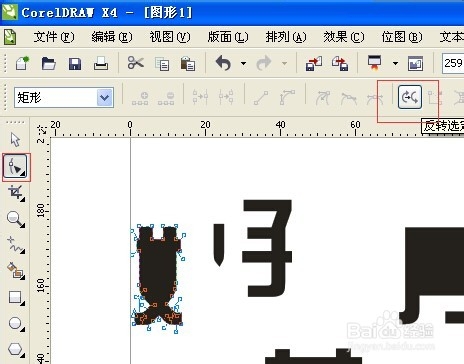This screenshot has height=364, width=464.
Task: Select the Rectangle tool
Action: [x=16, y=297]
